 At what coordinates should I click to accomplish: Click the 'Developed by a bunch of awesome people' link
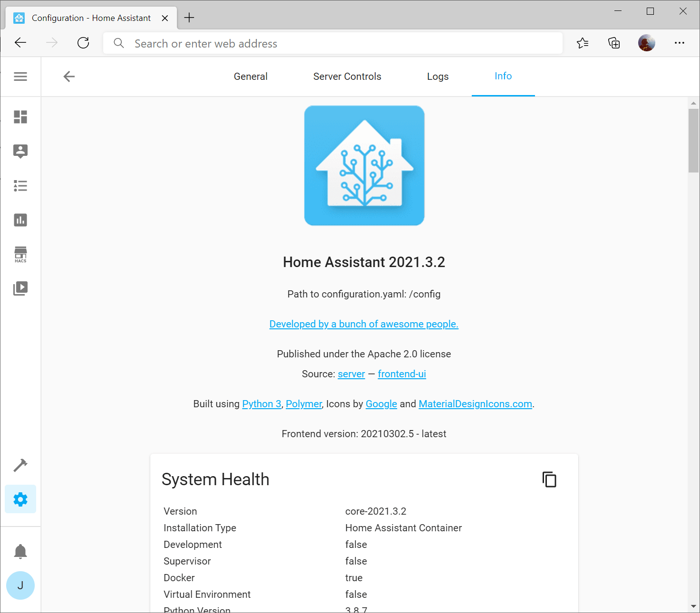coord(364,324)
